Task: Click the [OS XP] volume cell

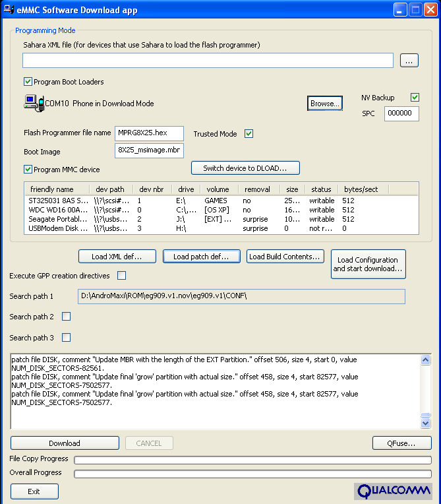Action: tap(217, 210)
